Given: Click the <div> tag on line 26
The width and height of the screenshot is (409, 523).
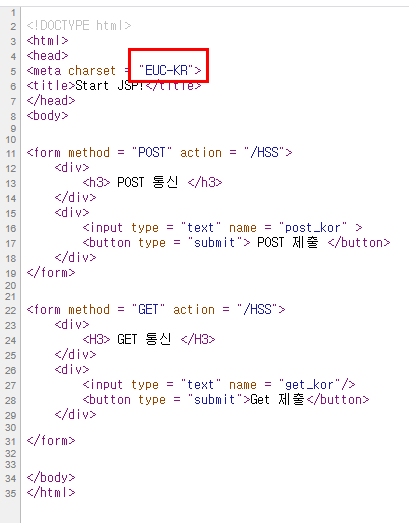Looking at the screenshot, I should tap(72, 370).
